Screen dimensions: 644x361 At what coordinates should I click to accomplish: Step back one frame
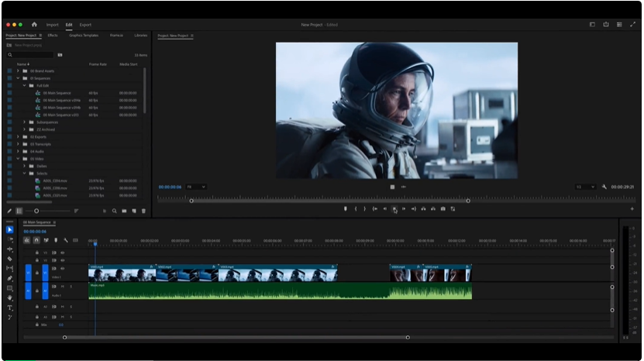385,208
